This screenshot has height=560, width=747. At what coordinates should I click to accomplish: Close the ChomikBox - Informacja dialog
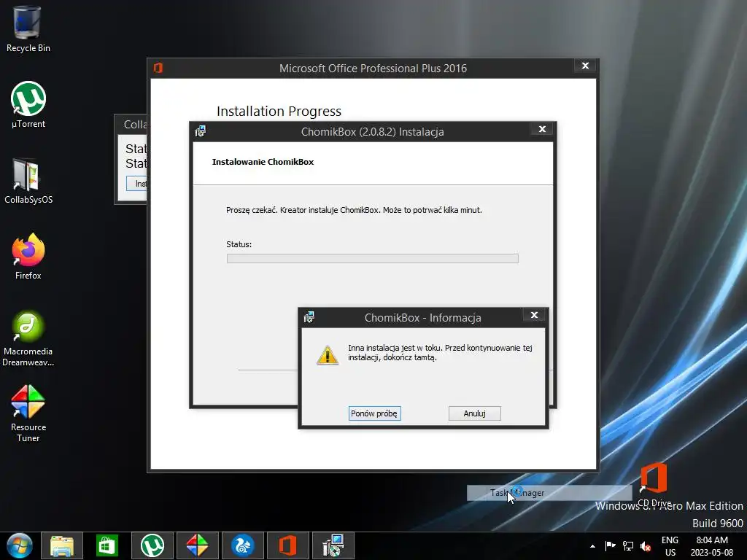(x=534, y=315)
